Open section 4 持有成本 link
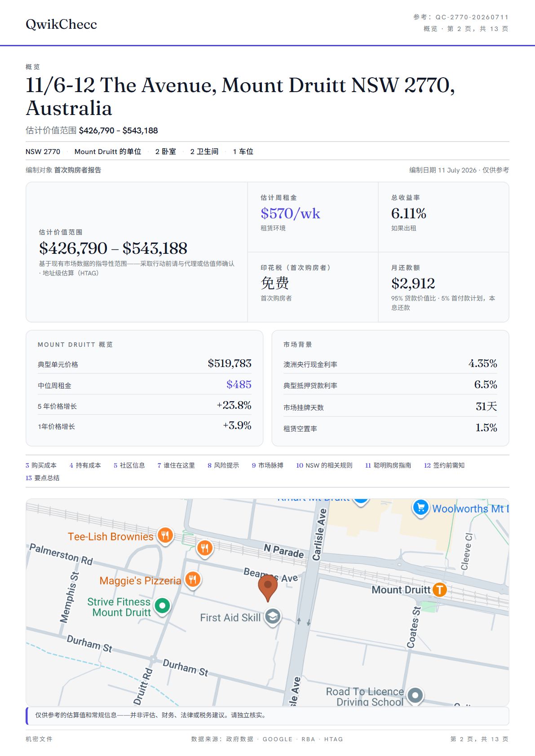535x756 pixels. click(x=85, y=465)
